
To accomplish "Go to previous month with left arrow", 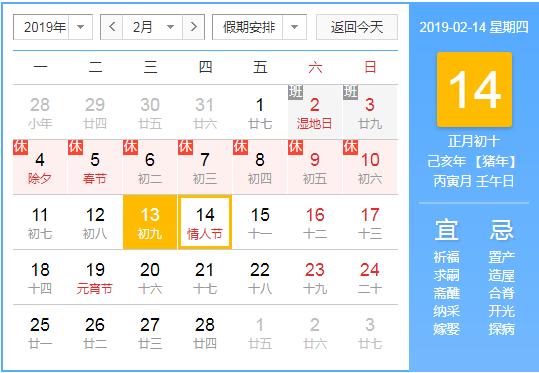I will [x=111, y=27].
